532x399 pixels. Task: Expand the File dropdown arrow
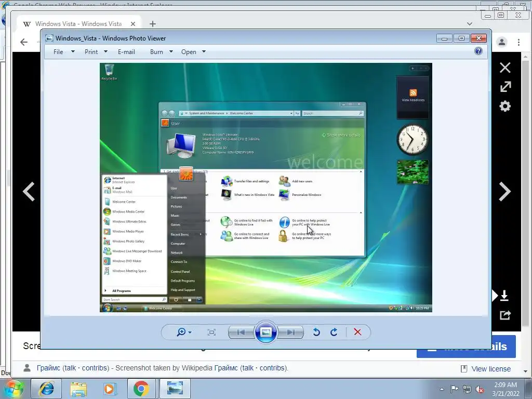pyautogui.click(x=73, y=51)
